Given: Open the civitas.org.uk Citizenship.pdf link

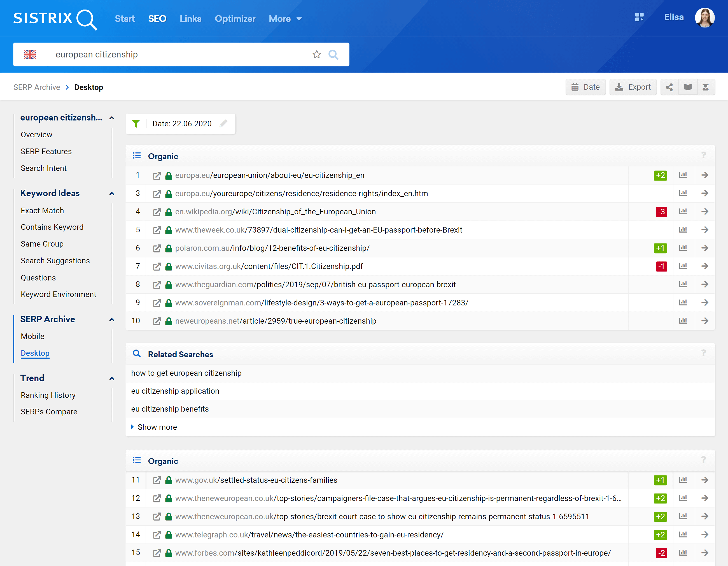Looking at the screenshot, I should [269, 266].
